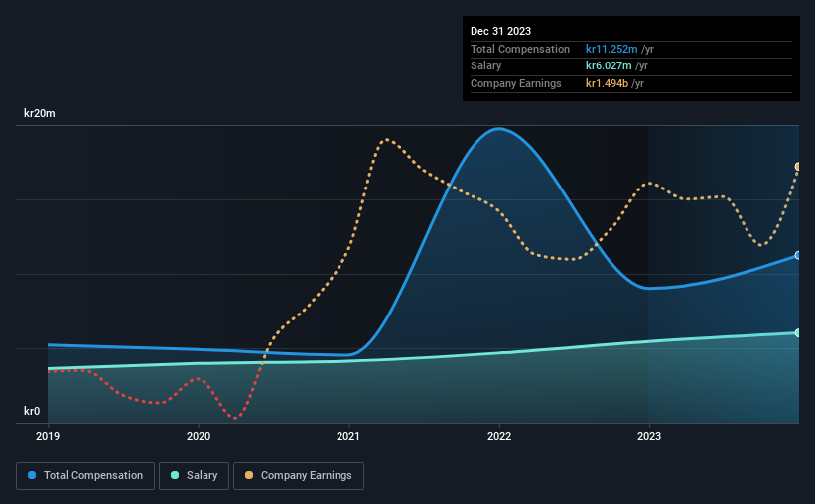Toggle the Total Compensation legend button
Screen dimensions: 815x504
(x=85, y=476)
